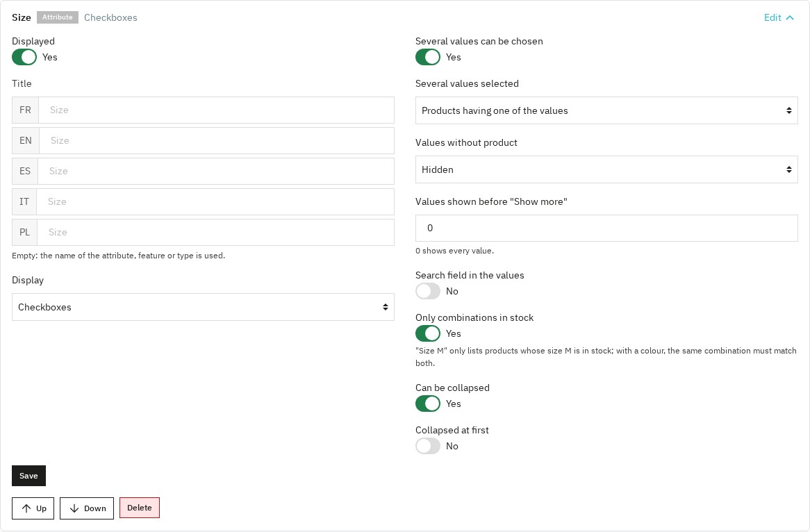810x532 pixels.
Task: Click the EN language prefix
Action: pos(25,140)
